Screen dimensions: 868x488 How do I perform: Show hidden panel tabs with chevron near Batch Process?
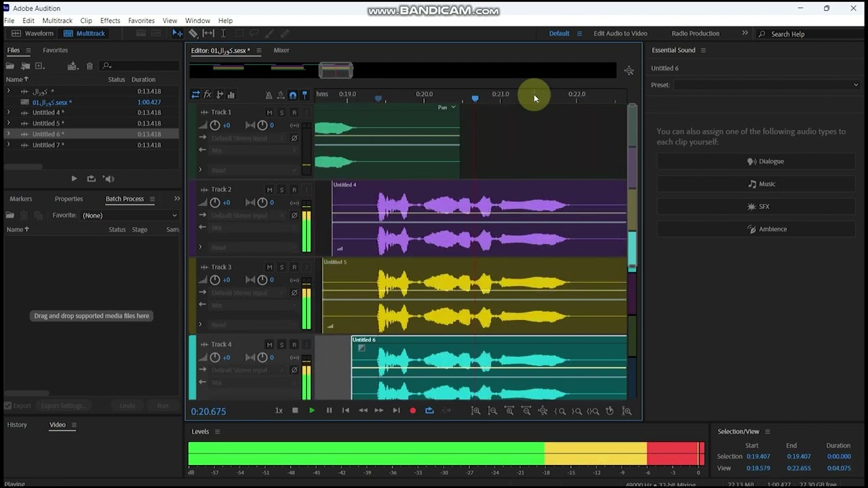click(x=177, y=199)
